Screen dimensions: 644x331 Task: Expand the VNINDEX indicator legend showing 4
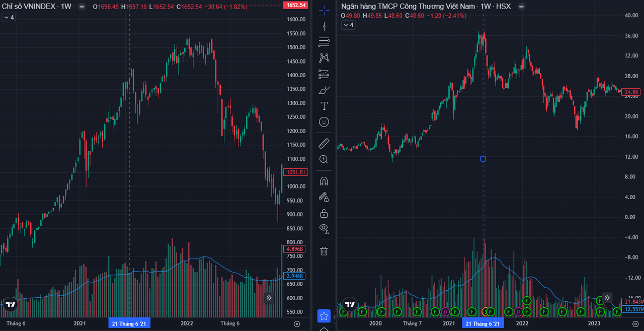pos(9,17)
